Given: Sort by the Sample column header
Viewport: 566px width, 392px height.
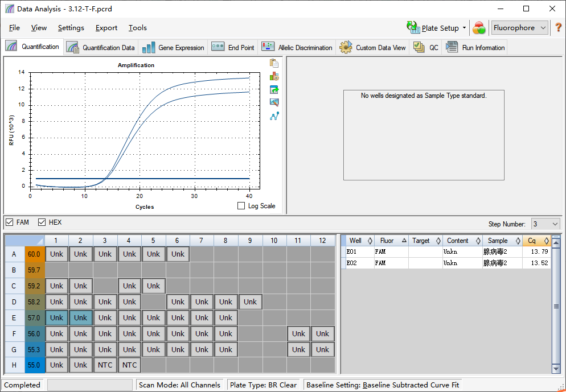Looking at the screenshot, I should 502,241.
